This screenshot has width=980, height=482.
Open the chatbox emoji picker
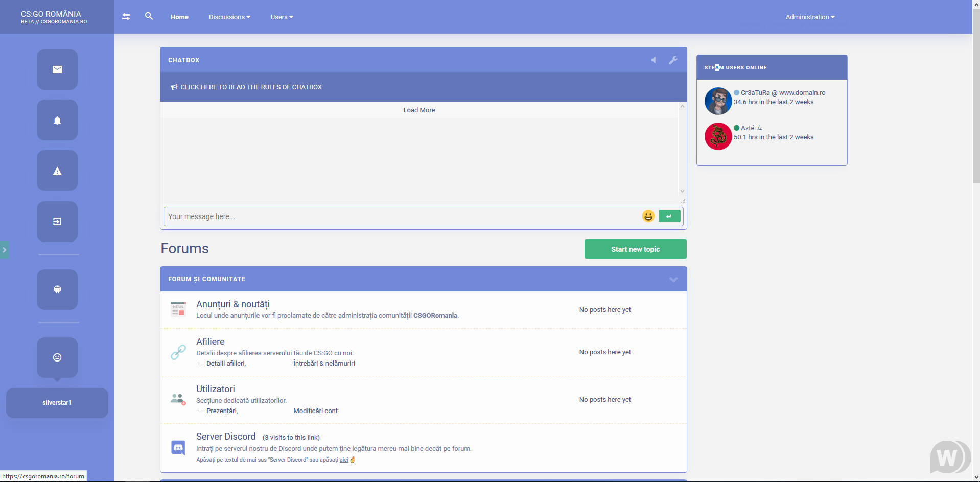click(x=648, y=216)
